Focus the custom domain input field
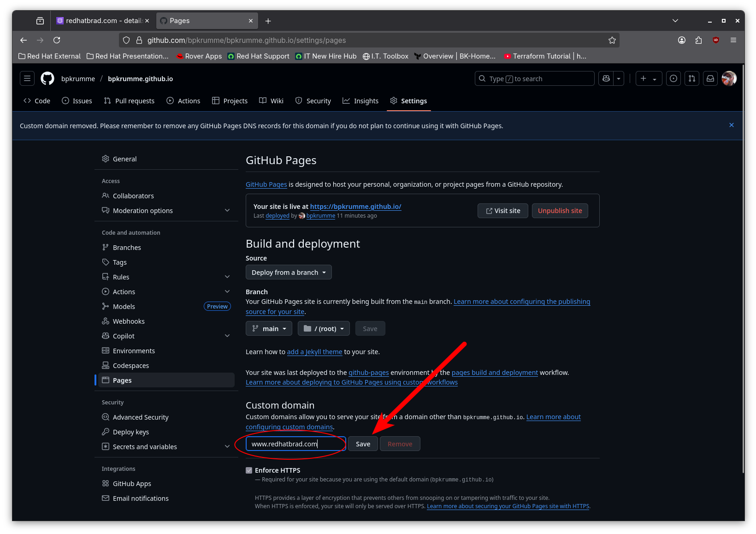 tap(295, 444)
